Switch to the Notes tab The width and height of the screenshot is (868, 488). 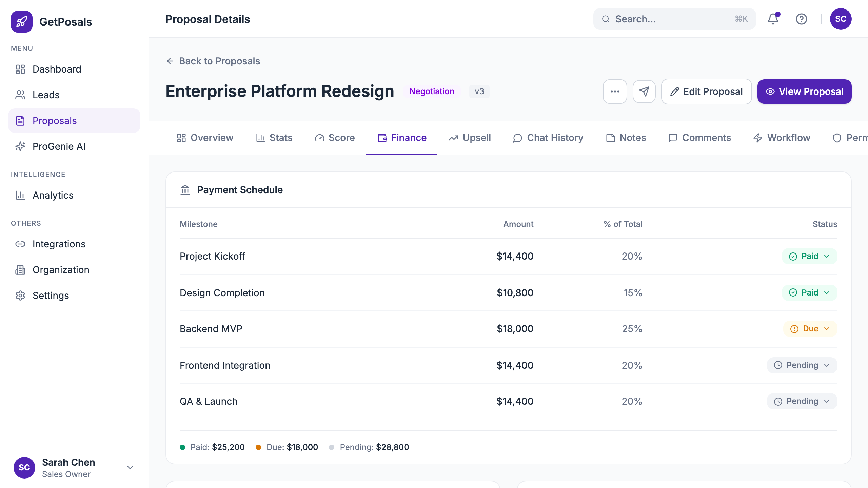[x=626, y=138]
